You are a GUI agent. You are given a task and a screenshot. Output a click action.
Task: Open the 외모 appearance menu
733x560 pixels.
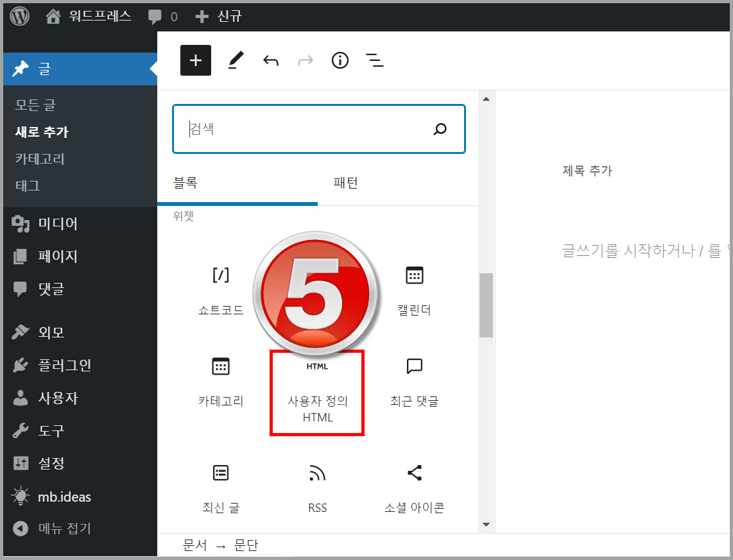(x=80, y=332)
